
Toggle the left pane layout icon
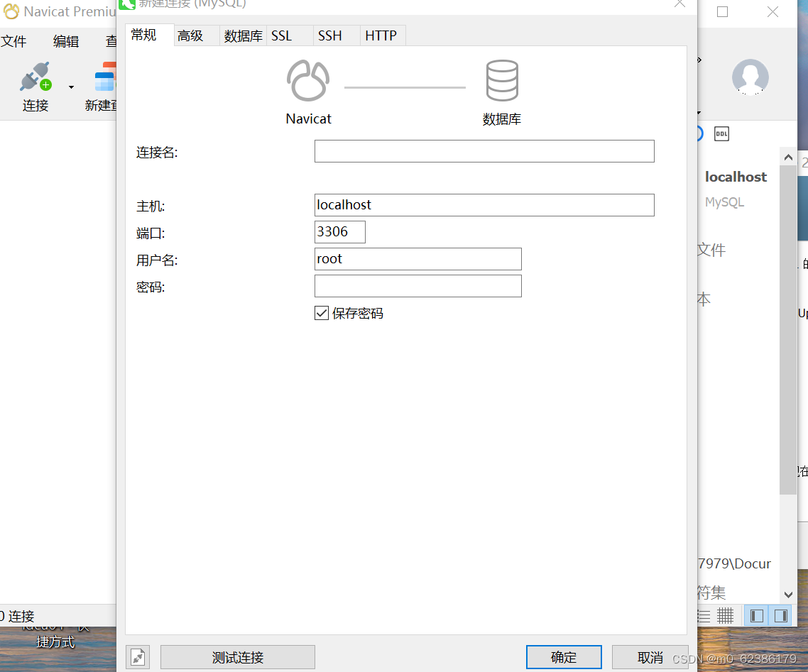756,616
